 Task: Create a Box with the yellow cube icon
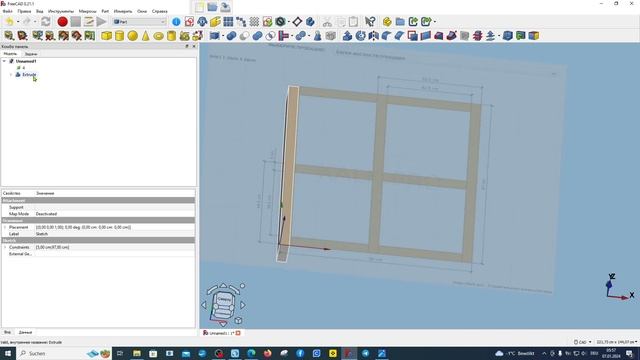107,36
